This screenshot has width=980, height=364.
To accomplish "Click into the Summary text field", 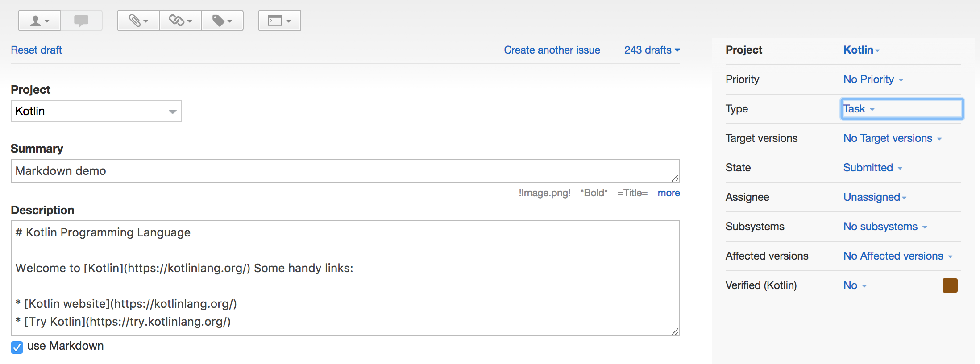I will [339, 171].
